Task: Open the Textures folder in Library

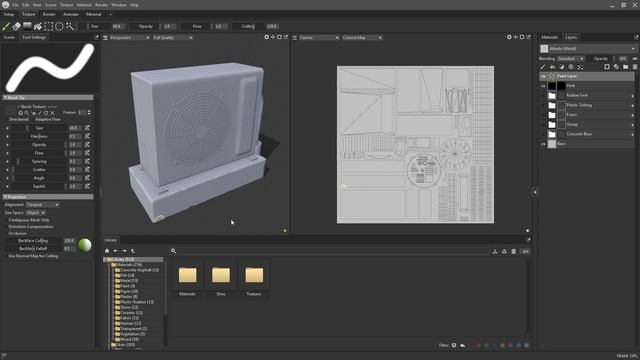Action: 254,279
